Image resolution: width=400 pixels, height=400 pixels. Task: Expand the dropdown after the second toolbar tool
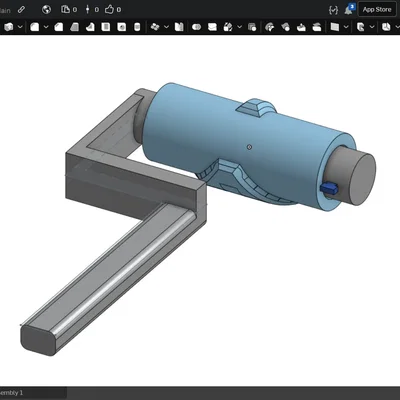tap(46, 27)
